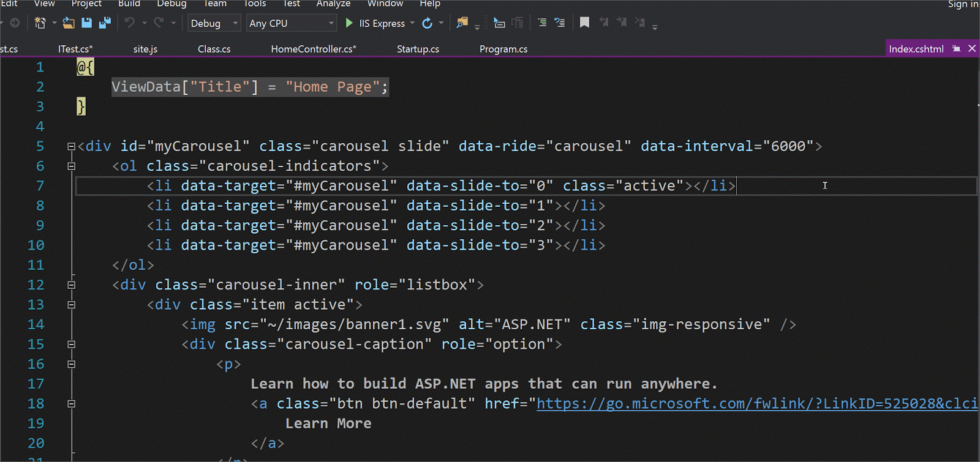Open the Tools menu

(255, 4)
